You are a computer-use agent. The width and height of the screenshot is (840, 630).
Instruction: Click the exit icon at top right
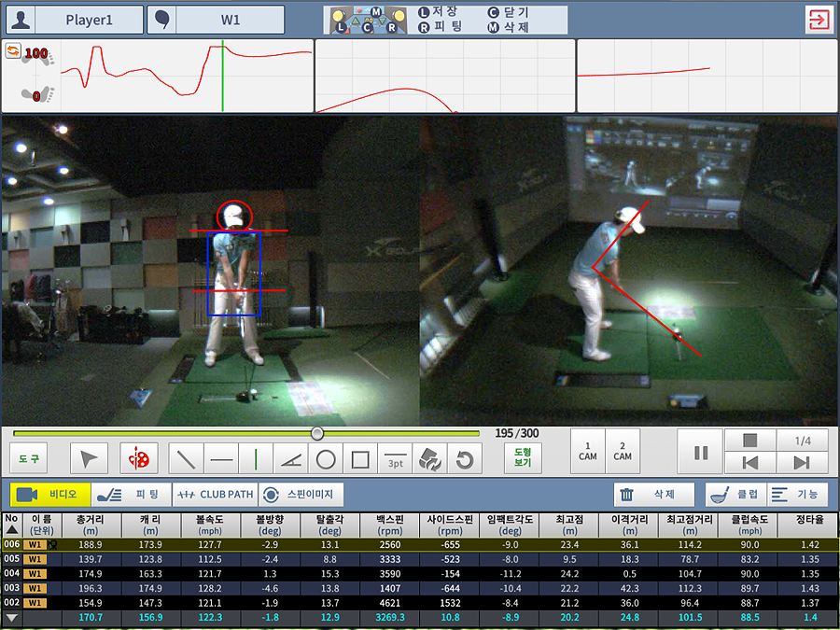[819, 20]
